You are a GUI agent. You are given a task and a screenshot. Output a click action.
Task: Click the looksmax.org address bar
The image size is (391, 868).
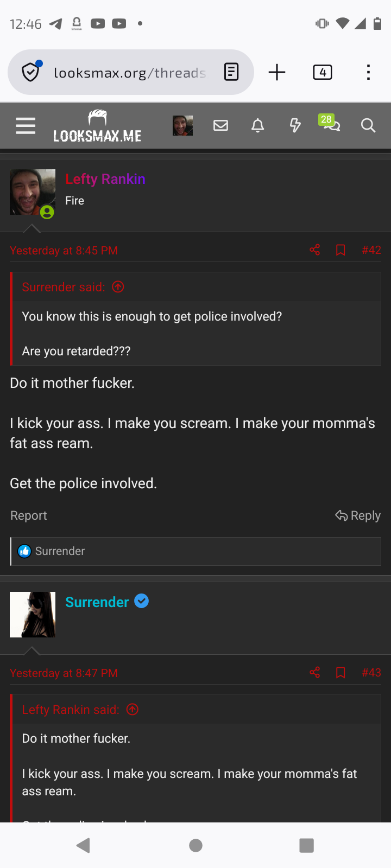click(130, 72)
